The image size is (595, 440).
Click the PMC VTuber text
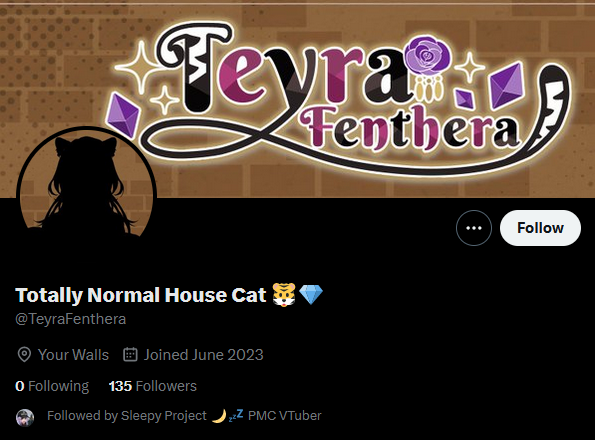click(285, 416)
